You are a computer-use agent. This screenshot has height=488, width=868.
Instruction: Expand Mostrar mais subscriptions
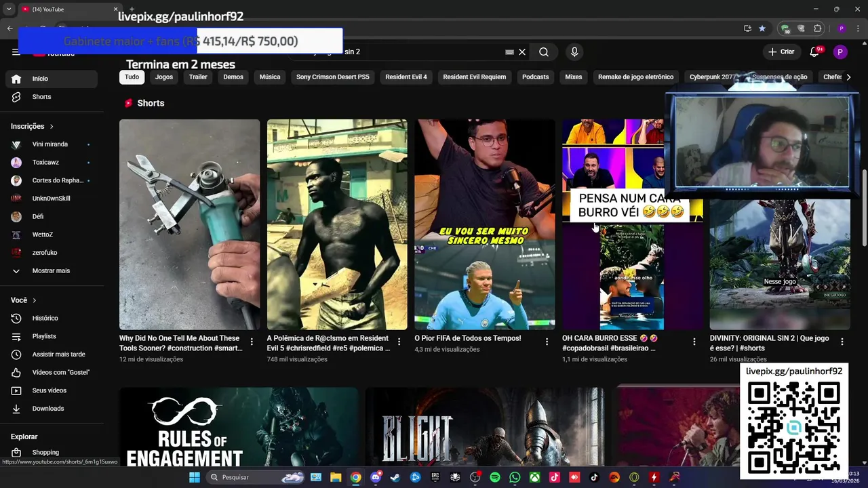click(52, 271)
